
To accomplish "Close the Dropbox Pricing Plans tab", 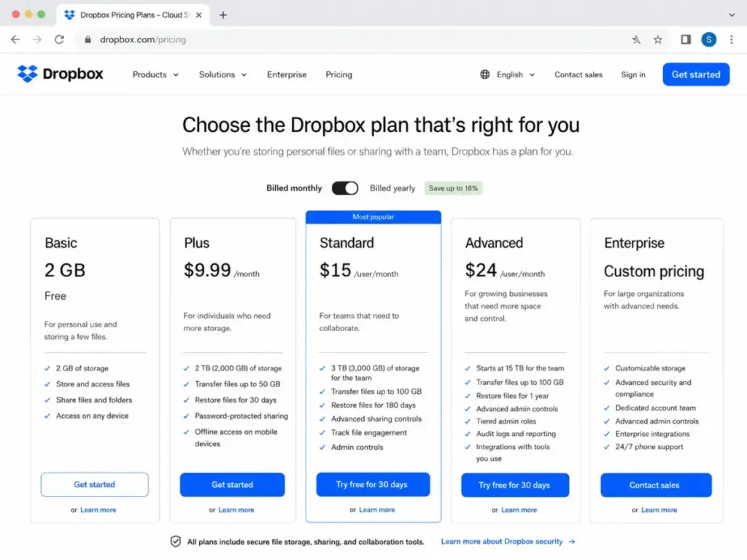I will [x=198, y=15].
